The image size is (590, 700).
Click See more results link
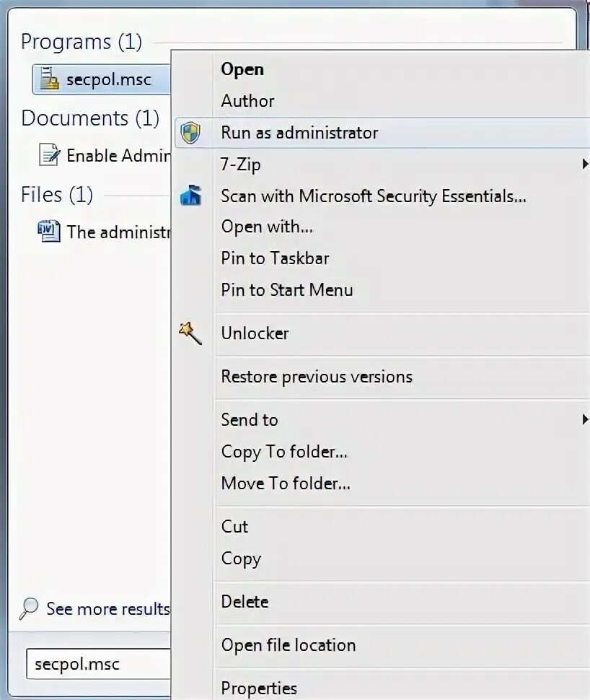point(107,609)
